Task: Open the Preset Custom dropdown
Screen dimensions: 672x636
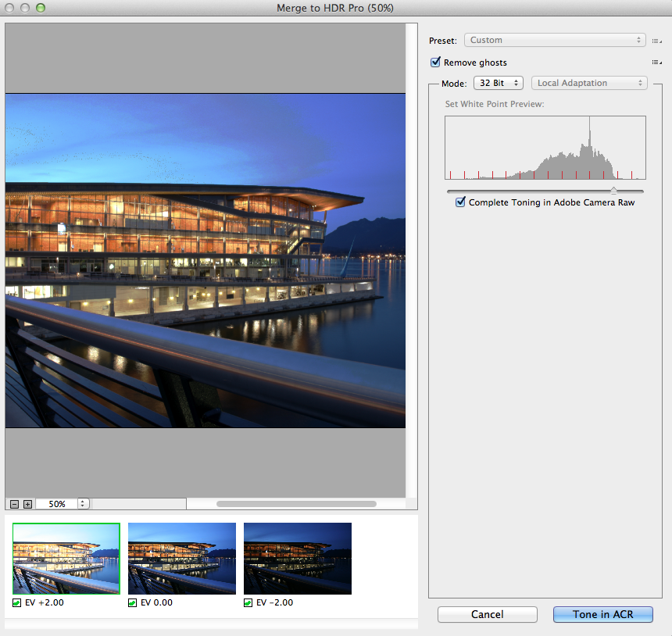Action: 555,40
